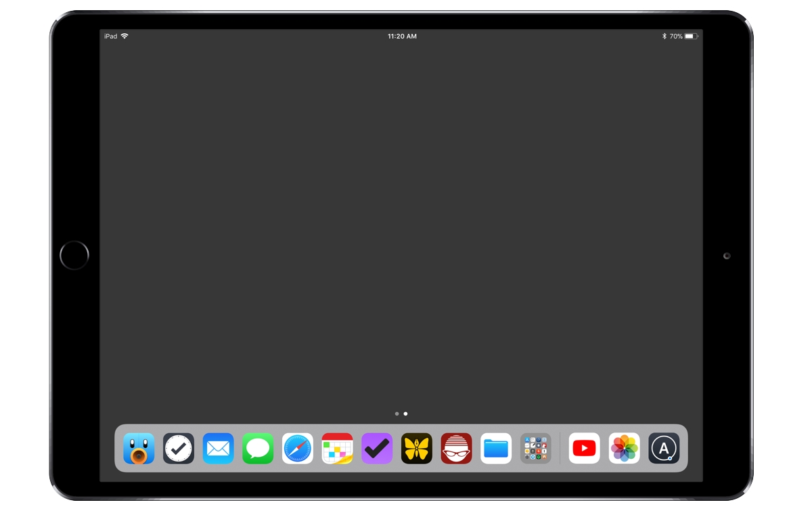Open the red app with glasses face
Image resolution: width=812 pixels, height=513 pixels.
[x=457, y=448]
